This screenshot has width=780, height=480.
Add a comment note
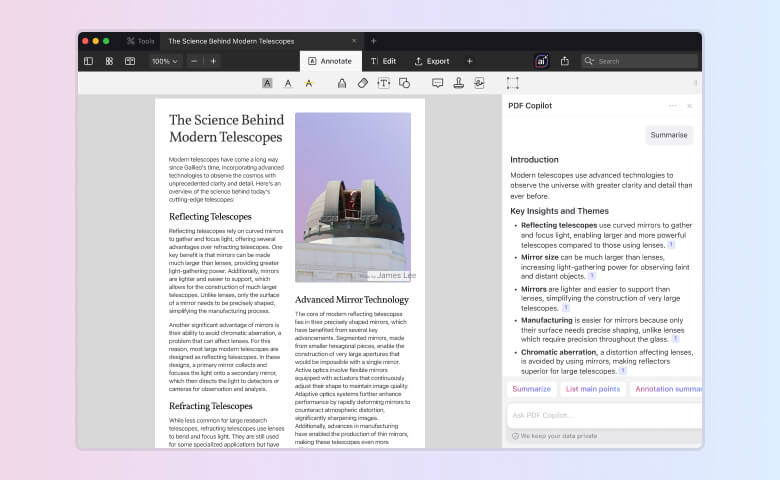click(437, 83)
